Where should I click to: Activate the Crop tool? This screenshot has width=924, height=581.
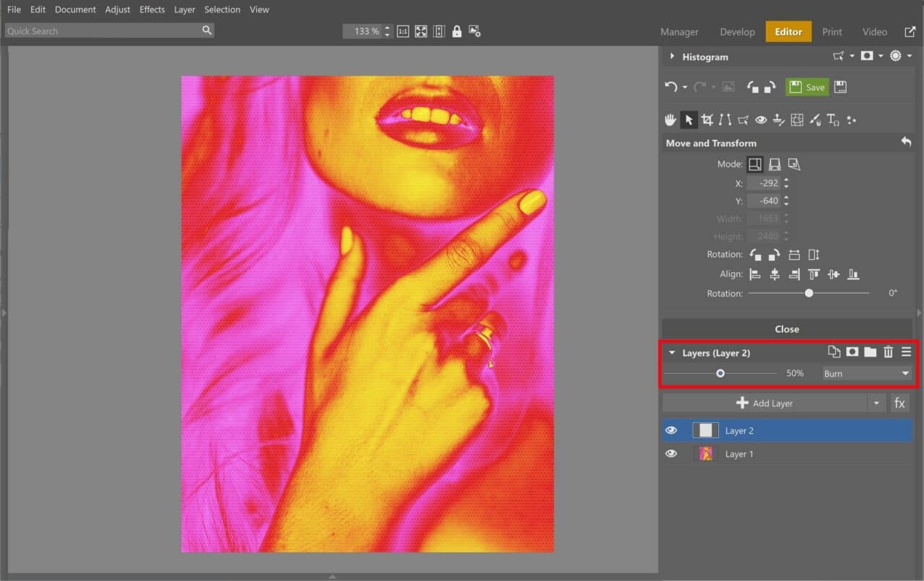click(x=707, y=120)
